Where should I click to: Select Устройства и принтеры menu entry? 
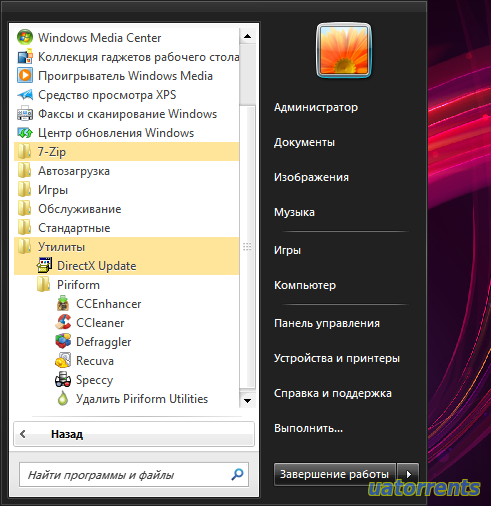tap(337, 358)
